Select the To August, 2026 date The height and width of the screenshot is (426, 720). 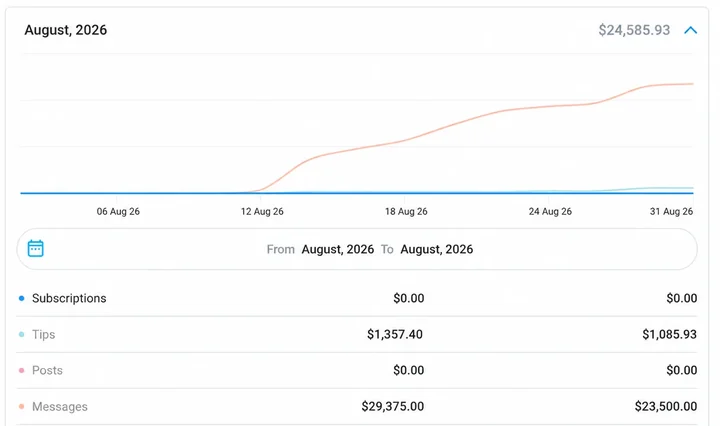[x=436, y=249]
